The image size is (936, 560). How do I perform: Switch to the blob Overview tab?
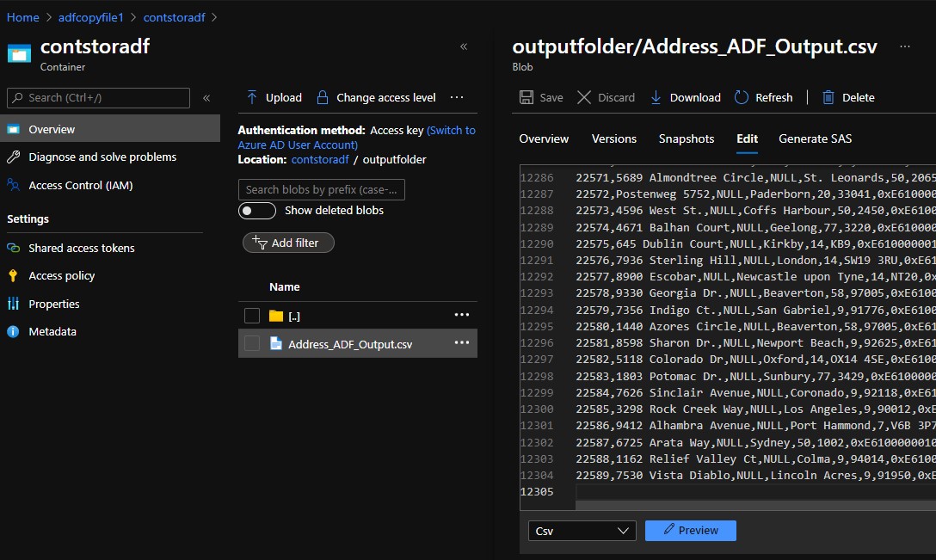(544, 138)
